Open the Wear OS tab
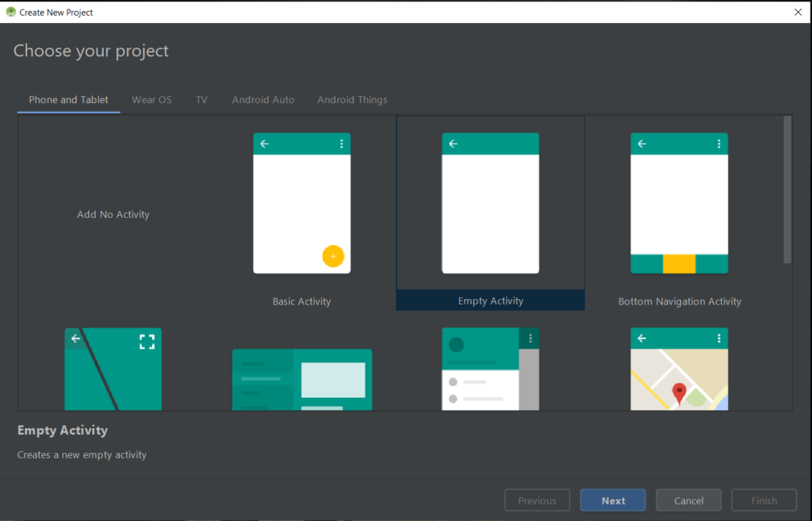Image resolution: width=812 pixels, height=521 pixels. pos(151,100)
